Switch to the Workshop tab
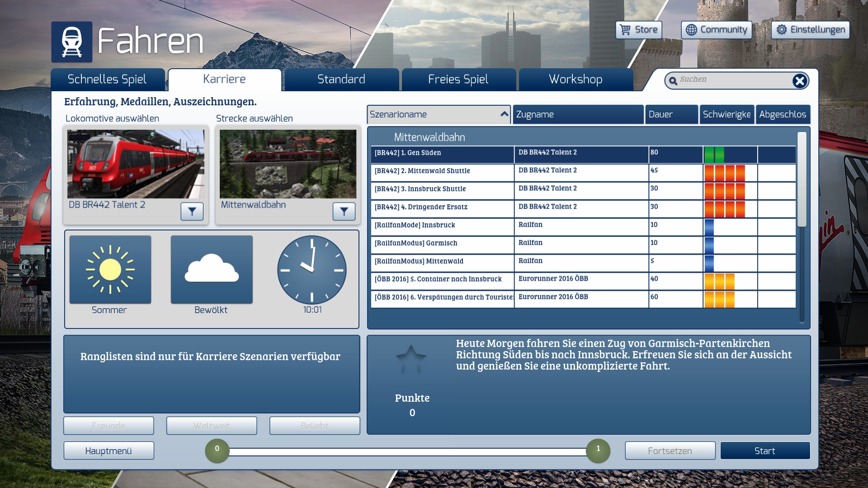This screenshot has height=488, width=868. pyautogui.click(x=575, y=80)
